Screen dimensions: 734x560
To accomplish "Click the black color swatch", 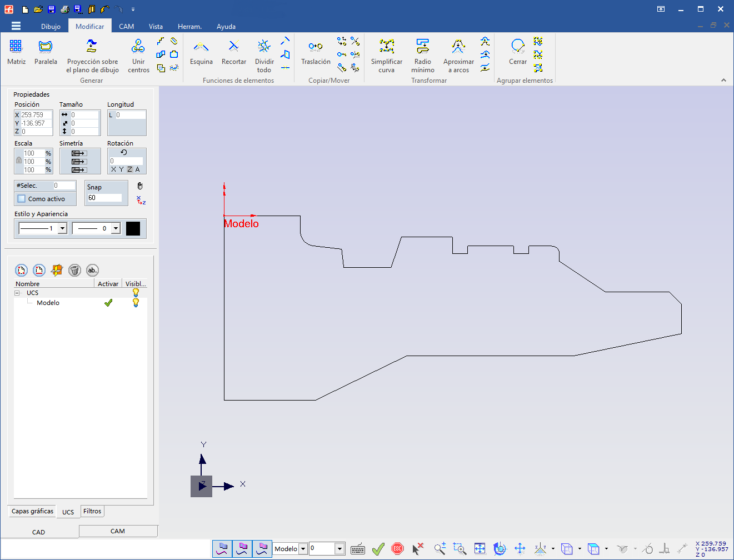I will coord(133,228).
